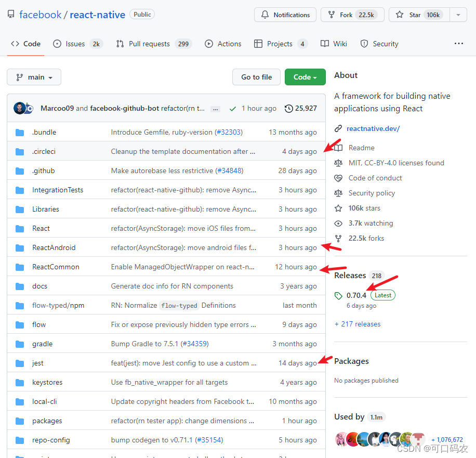Open the + 1,076,672 dependents link
The image size is (476, 458).
pos(447,439)
